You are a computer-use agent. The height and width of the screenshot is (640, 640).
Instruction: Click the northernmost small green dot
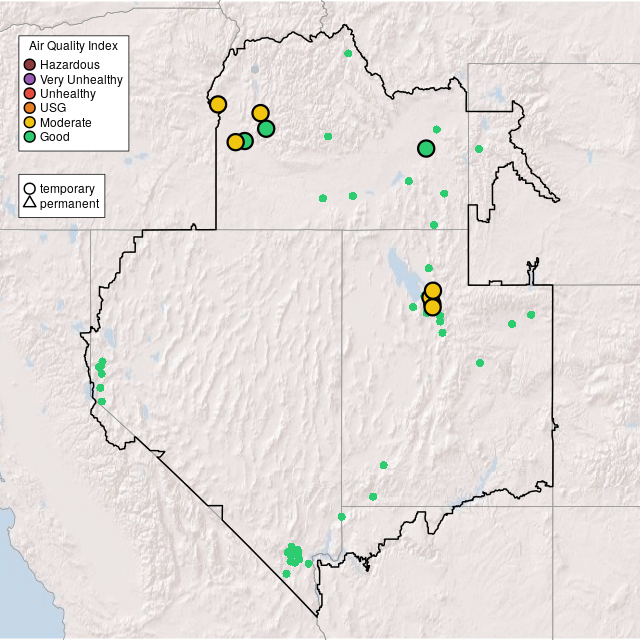pyautogui.click(x=347, y=53)
